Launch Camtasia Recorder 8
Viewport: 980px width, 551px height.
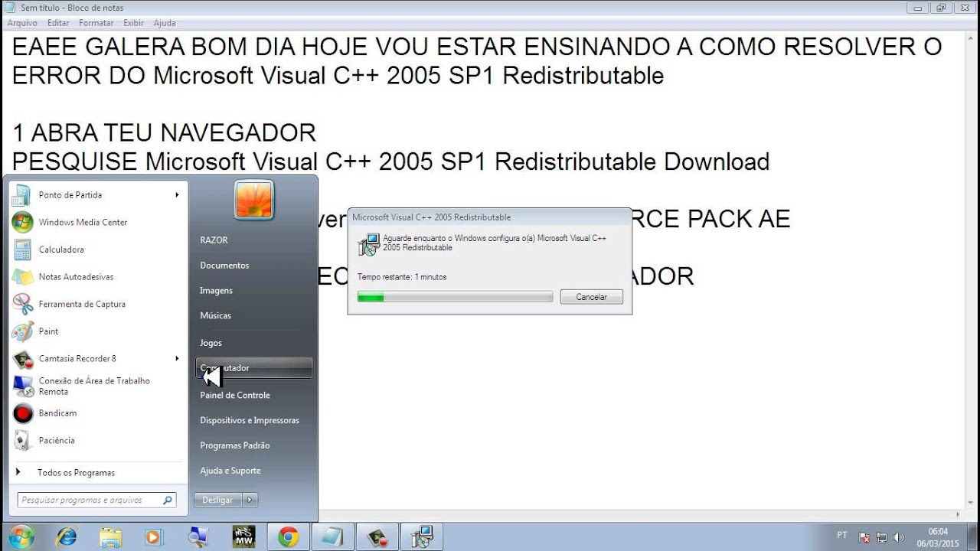pos(96,358)
